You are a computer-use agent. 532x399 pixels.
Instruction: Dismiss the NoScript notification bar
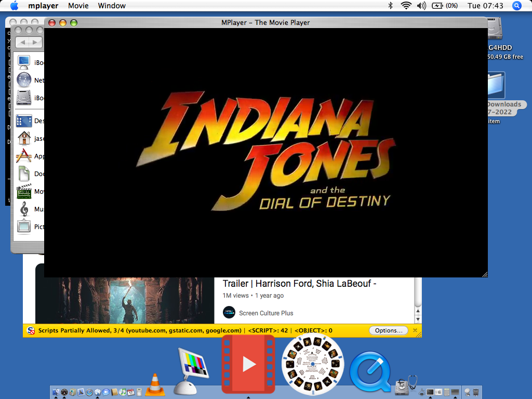coord(415,330)
